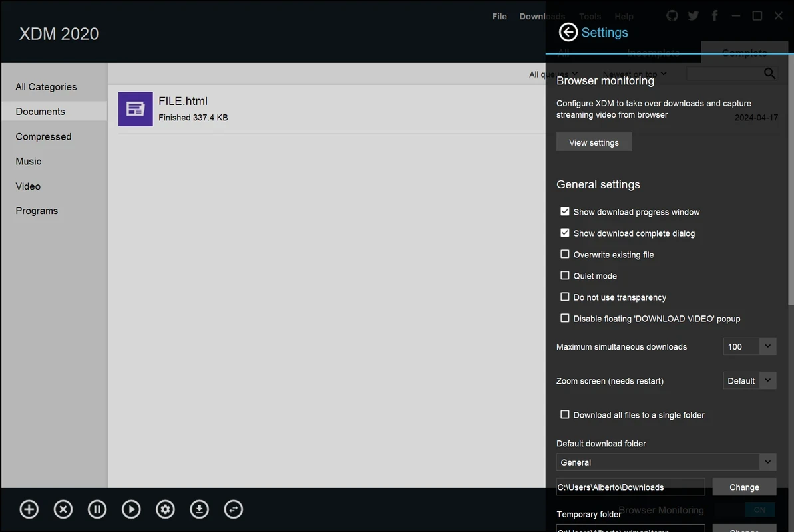Click the FILE.html file name
Viewport: 794px width, 532px height.
click(183, 101)
